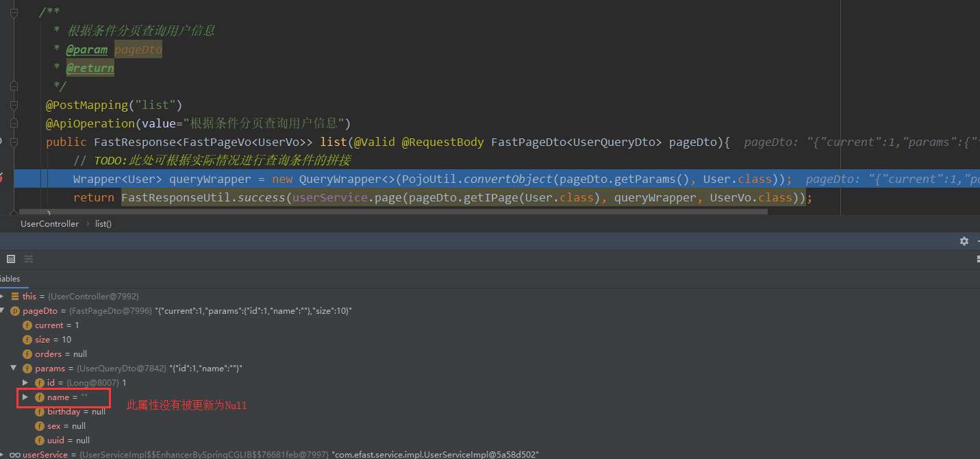
Task: Click the field icon beside 'params'
Action: click(27, 369)
